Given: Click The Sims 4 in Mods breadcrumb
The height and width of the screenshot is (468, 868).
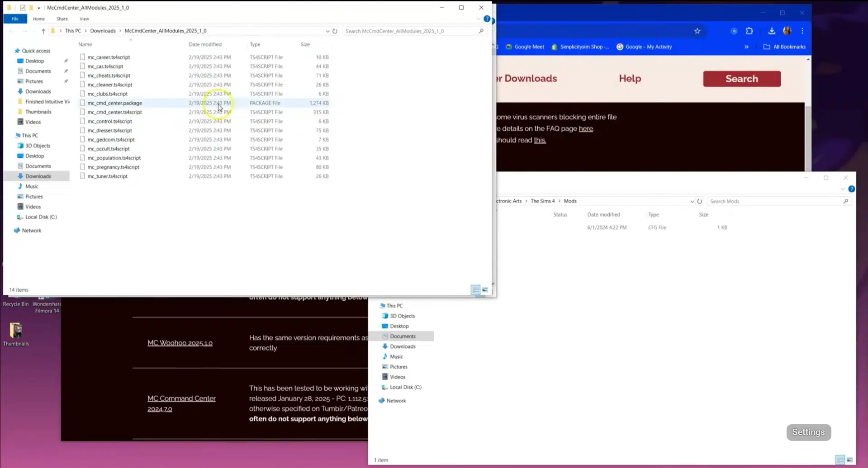Looking at the screenshot, I should tap(542, 201).
